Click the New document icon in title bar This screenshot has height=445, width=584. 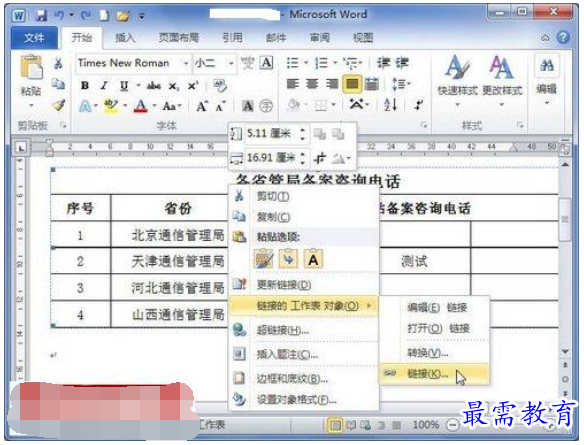pyautogui.click(x=104, y=16)
